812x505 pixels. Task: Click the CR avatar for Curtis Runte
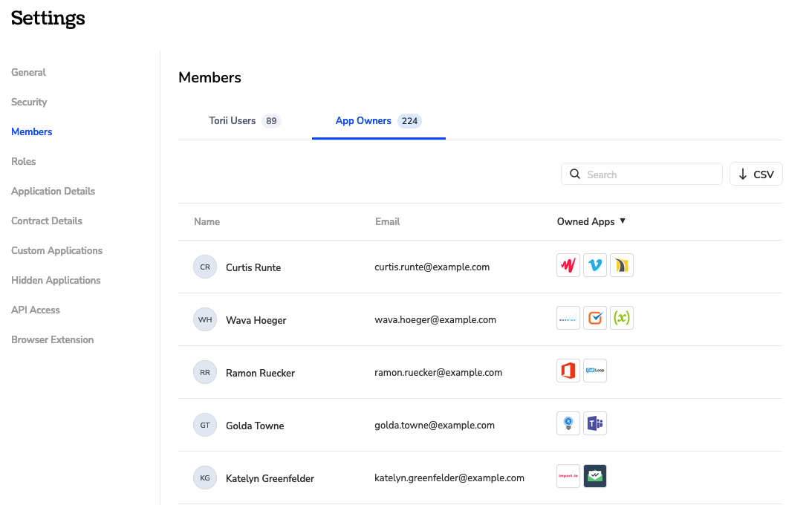(x=205, y=267)
